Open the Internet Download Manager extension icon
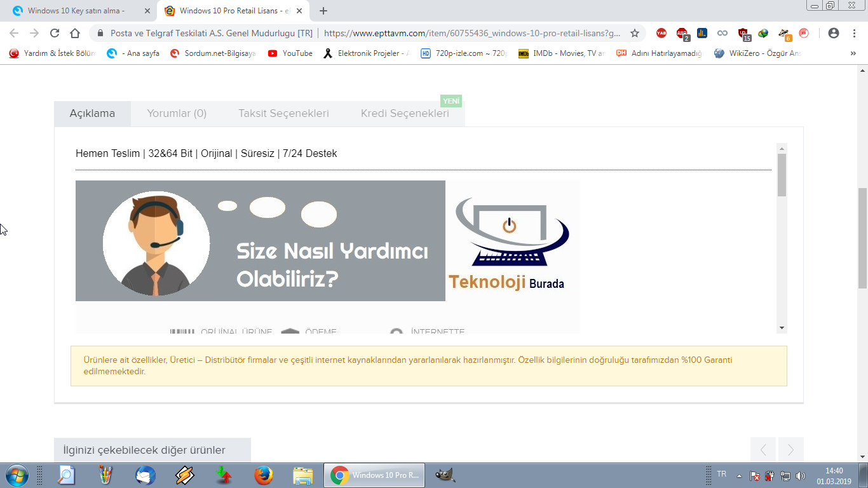Screen dimensions: 868x488 coord(763,33)
